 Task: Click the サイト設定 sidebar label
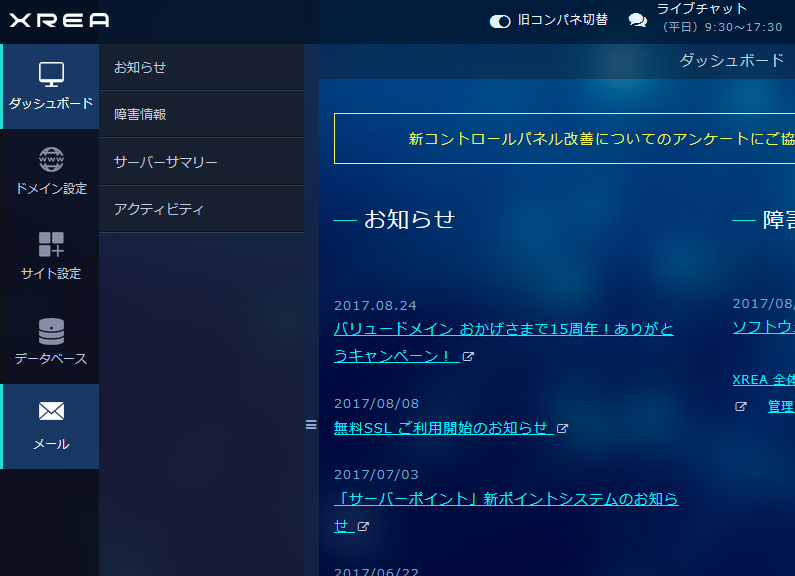coord(51,274)
